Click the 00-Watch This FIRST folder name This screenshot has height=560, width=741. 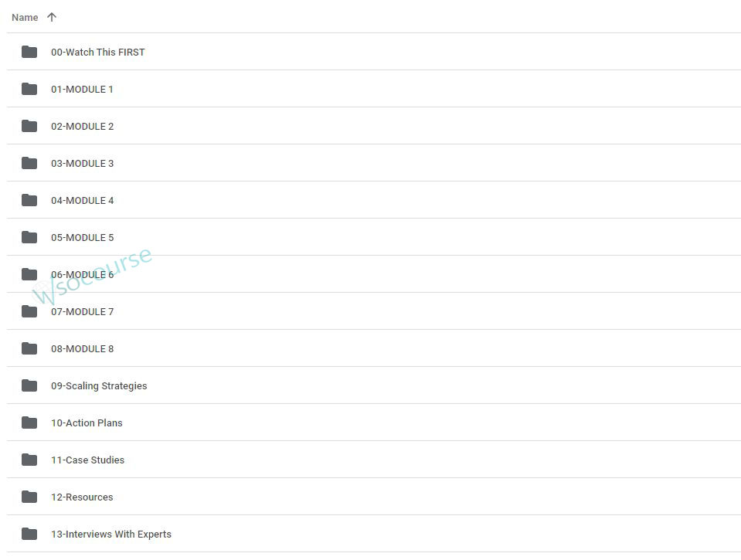[x=97, y=53]
